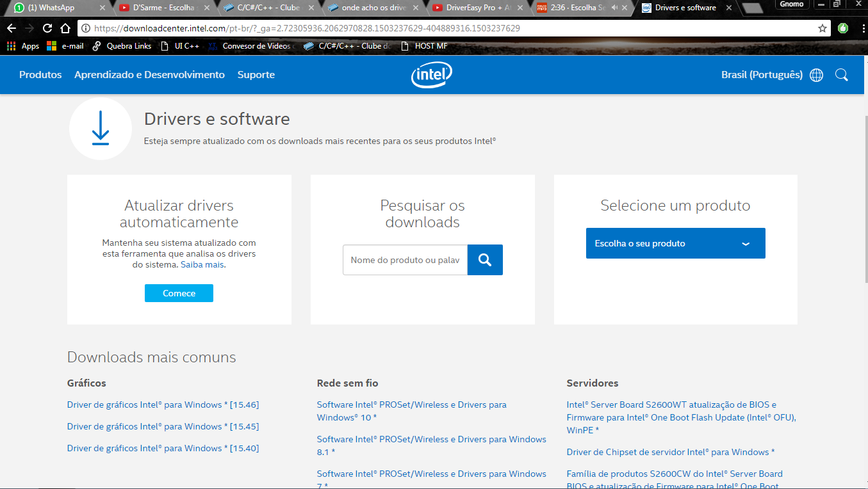Switch to the onde acho os drive tab
Viewport: 868px width, 489px height.
point(372,8)
